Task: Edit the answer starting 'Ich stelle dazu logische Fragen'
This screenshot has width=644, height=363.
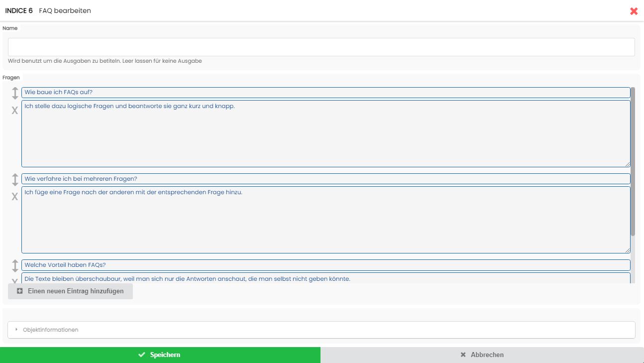Action: (325, 133)
